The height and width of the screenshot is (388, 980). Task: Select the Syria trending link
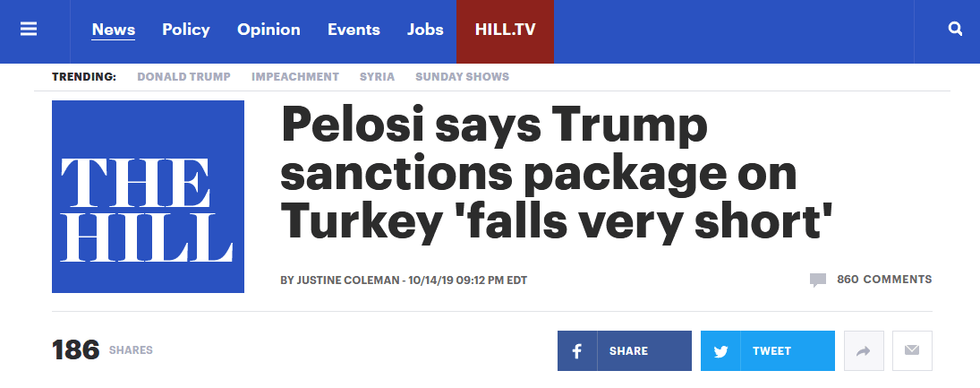377,77
